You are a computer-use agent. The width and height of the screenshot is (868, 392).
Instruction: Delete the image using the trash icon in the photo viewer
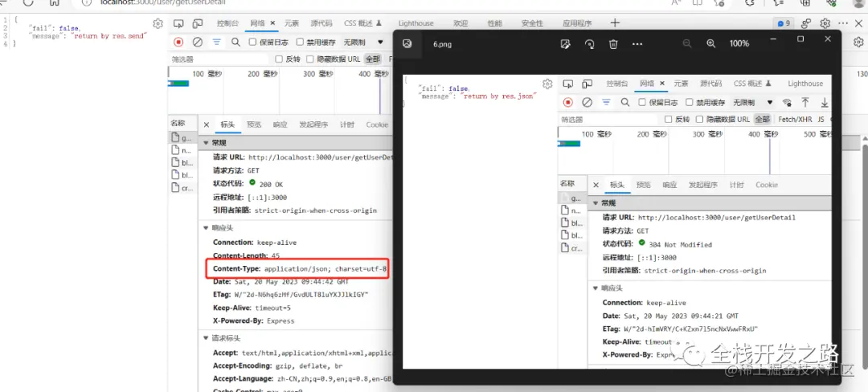click(x=613, y=43)
